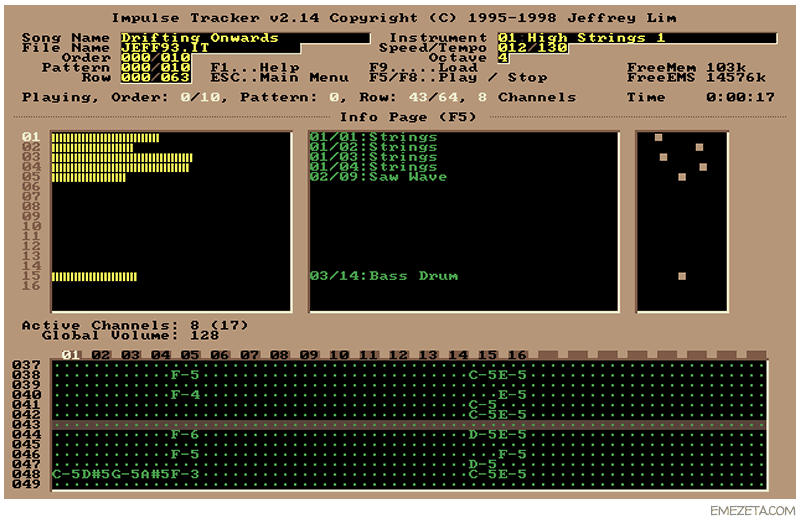Select channel 16 label in the VU list
This screenshot has height=525, width=800.
(31, 286)
